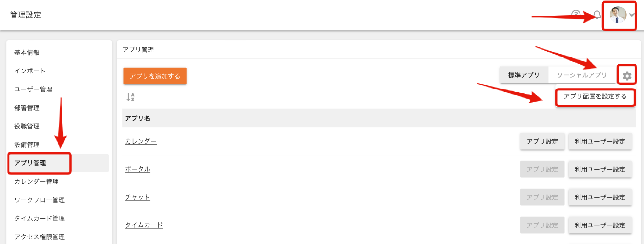
Task: Open the ポータル app link
Action: coord(138,169)
